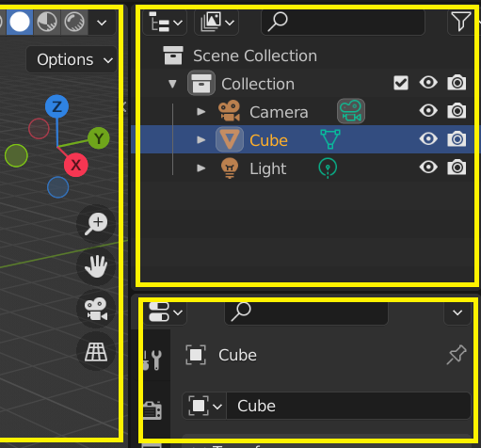Select the Cube name in Outliner
The height and width of the screenshot is (448, 481).
tap(268, 140)
